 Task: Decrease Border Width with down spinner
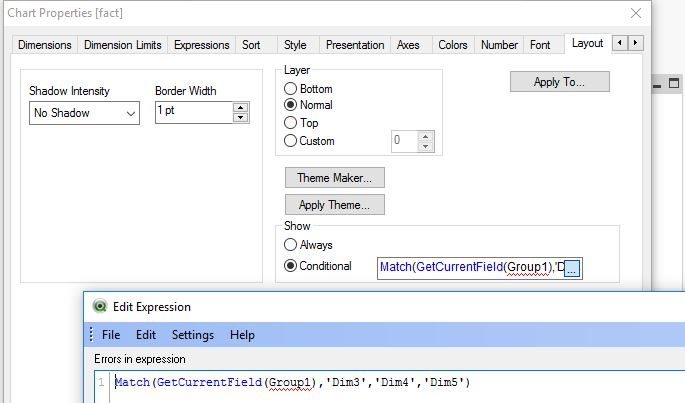(240, 118)
